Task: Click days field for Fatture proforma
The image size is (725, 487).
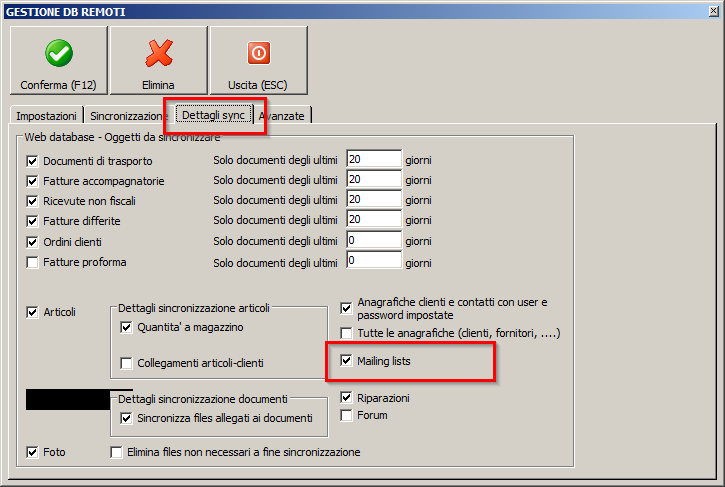Action: click(374, 260)
